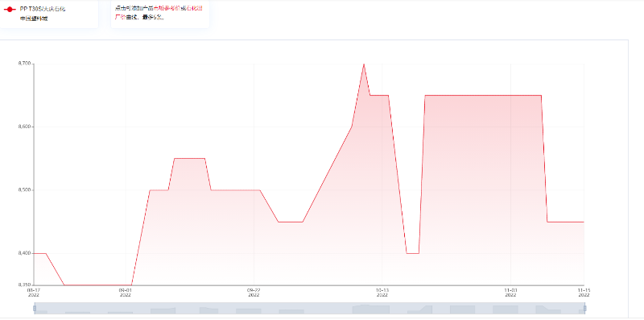Click the 09-22 2022 x-axis label
The image size is (644, 320).
coord(254,293)
